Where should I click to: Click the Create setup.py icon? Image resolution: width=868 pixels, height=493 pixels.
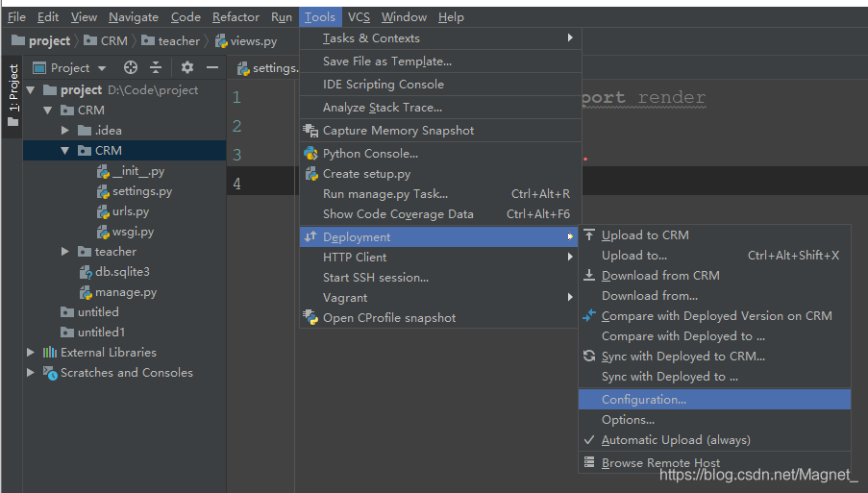[x=311, y=174]
